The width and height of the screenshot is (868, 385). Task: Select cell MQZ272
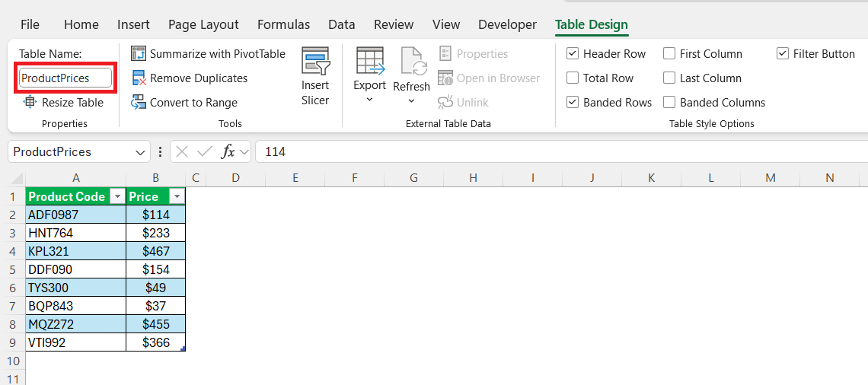76,324
